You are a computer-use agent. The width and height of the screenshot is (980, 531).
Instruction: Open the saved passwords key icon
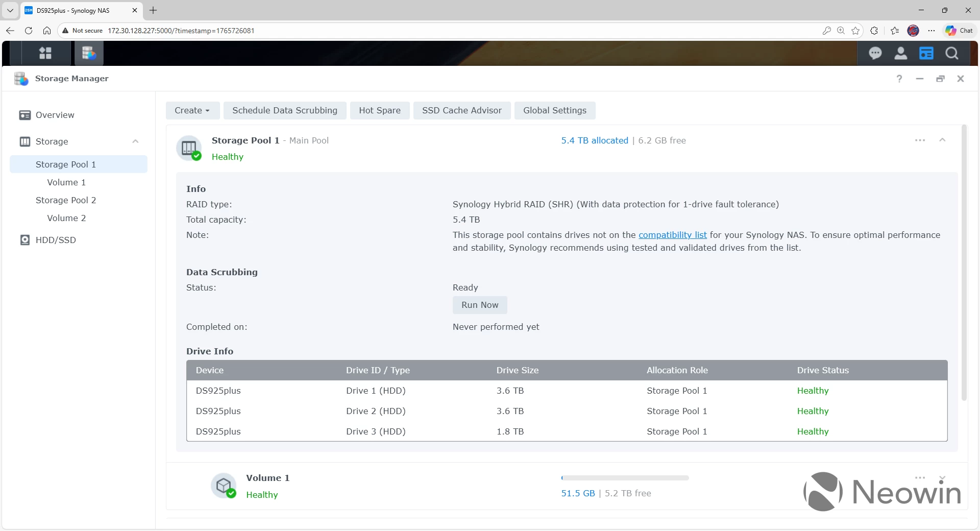(x=826, y=31)
